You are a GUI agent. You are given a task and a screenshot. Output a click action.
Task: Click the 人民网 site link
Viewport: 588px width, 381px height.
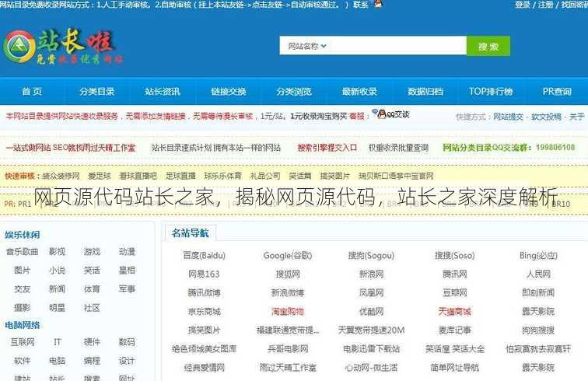pyautogui.click(x=538, y=274)
